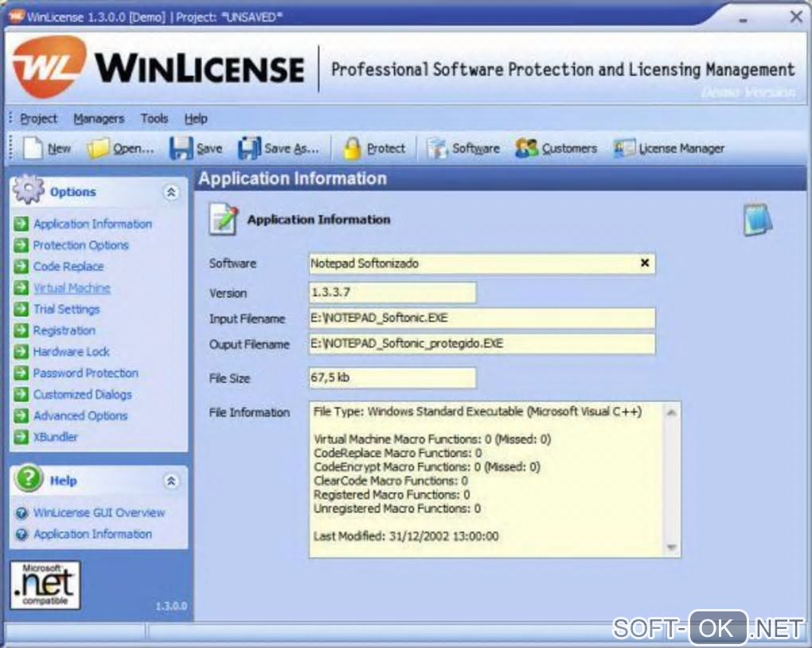Click the New project toolbar icon
The height and width of the screenshot is (648, 812).
click(33, 148)
